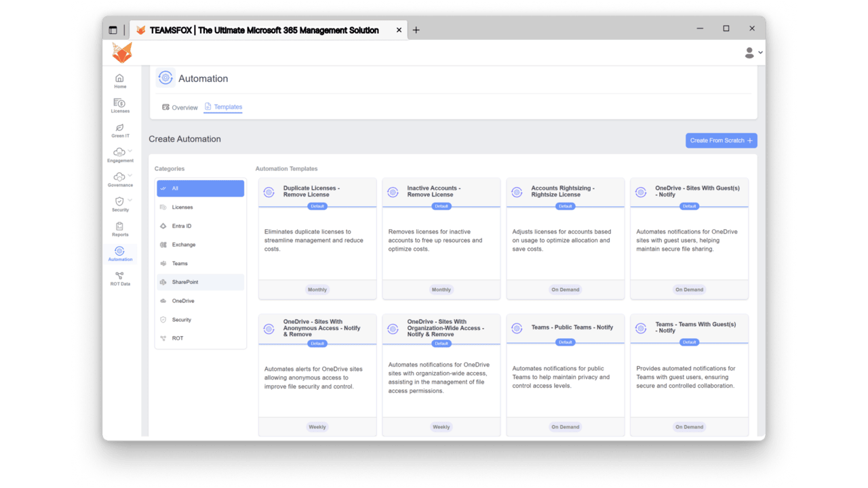This screenshot has height=488, width=868.
Task: Click Teams With Guest(s) card icon
Action: 641,329
